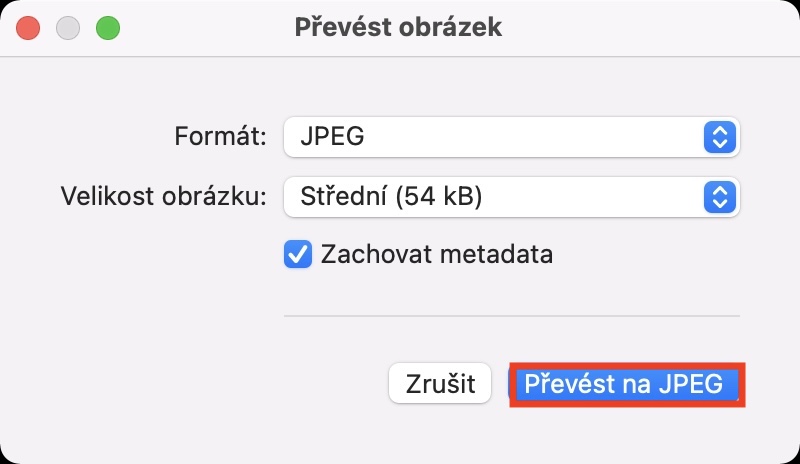Open the Formát dropdown
Viewport: 800px width, 464px height.
point(511,137)
